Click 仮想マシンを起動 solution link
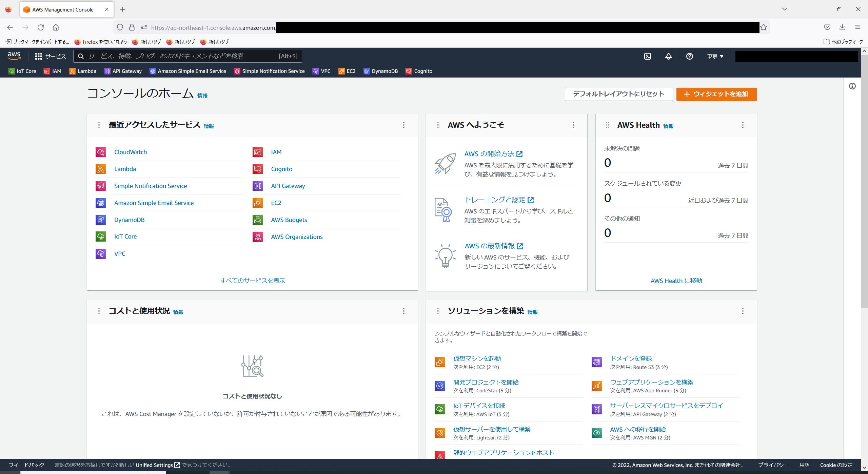868x474 pixels. point(477,358)
